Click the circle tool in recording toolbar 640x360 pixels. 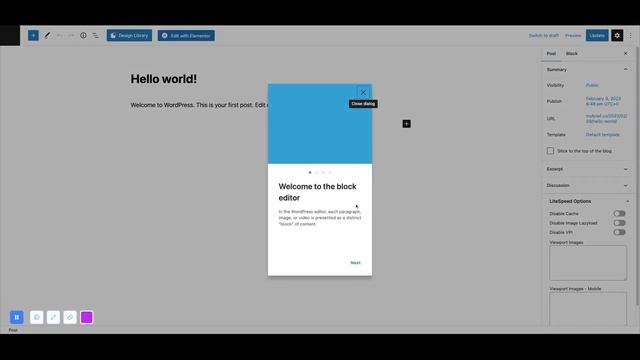[x=37, y=317]
